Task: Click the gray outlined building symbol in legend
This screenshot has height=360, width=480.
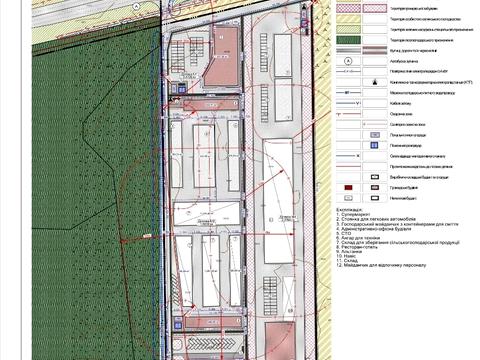Action: [348, 198]
